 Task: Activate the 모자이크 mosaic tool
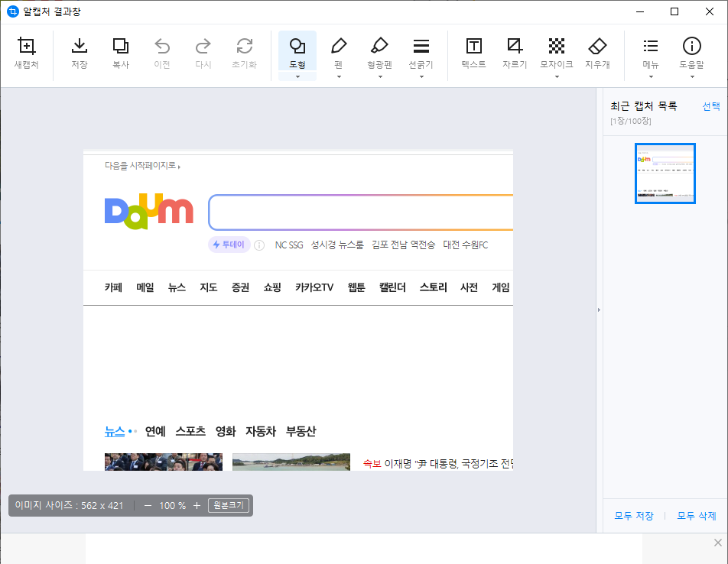click(556, 50)
